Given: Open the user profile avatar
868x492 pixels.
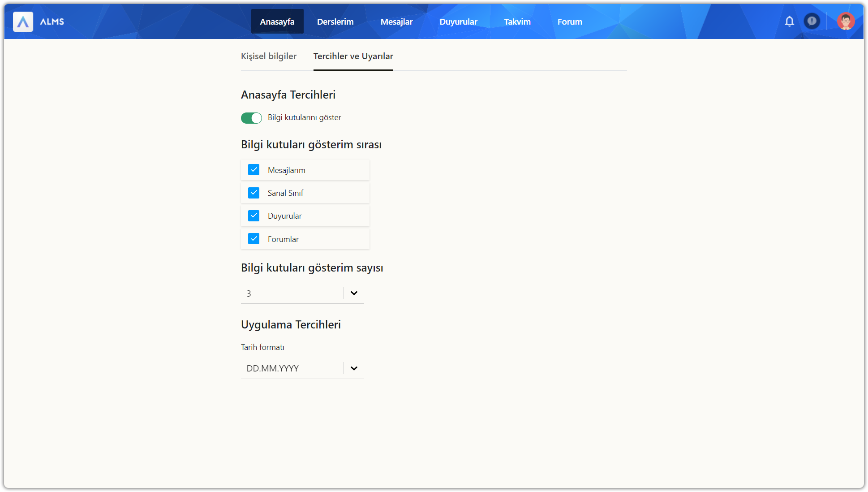Looking at the screenshot, I should pyautogui.click(x=845, y=21).
